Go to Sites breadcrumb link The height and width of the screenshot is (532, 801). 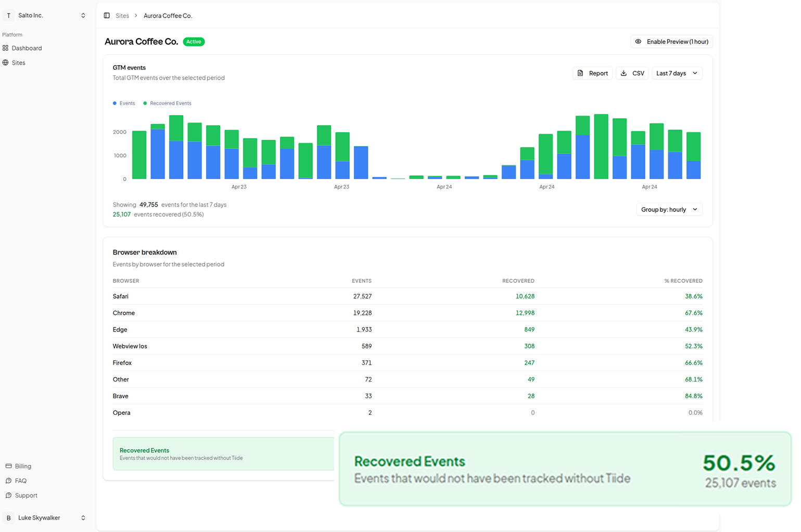[x=122, y=16]
